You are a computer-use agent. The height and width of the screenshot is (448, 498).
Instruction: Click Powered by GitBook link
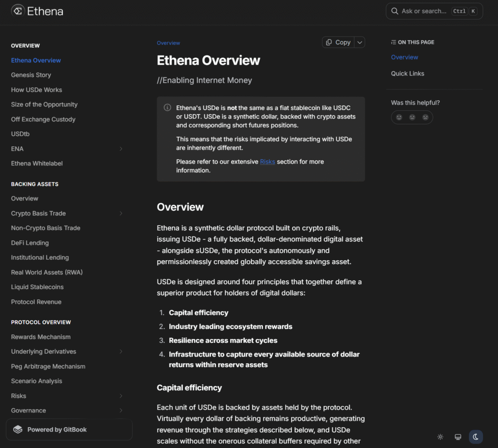click(69, 430)
